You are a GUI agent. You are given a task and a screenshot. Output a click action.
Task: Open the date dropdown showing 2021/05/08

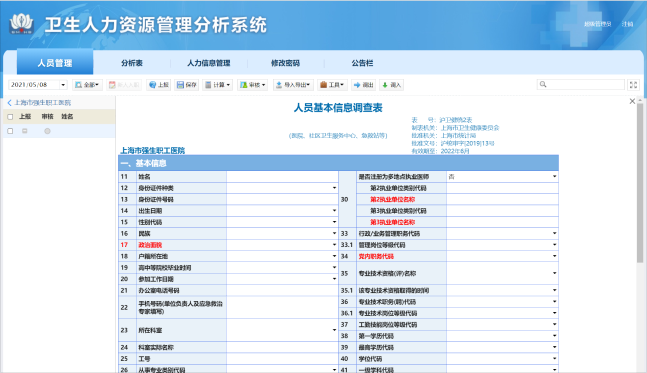tap(63, 85)
